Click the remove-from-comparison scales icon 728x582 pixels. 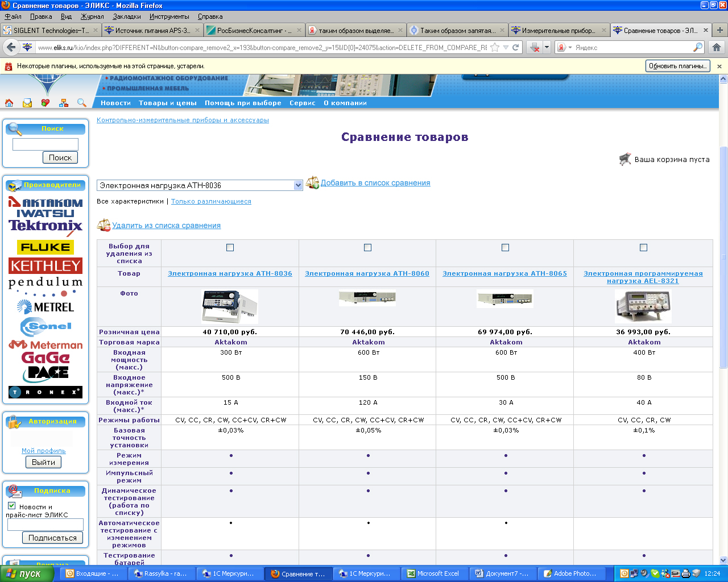coord(104,225)
